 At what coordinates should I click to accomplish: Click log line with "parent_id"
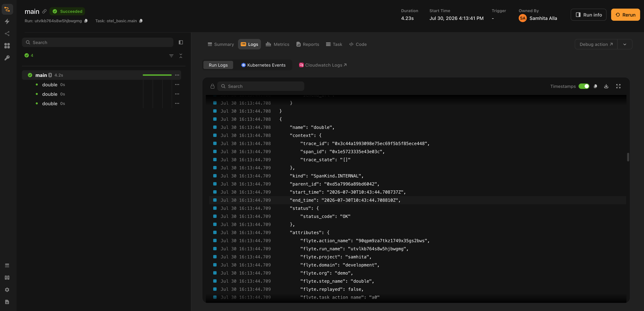tap(417, 184)
